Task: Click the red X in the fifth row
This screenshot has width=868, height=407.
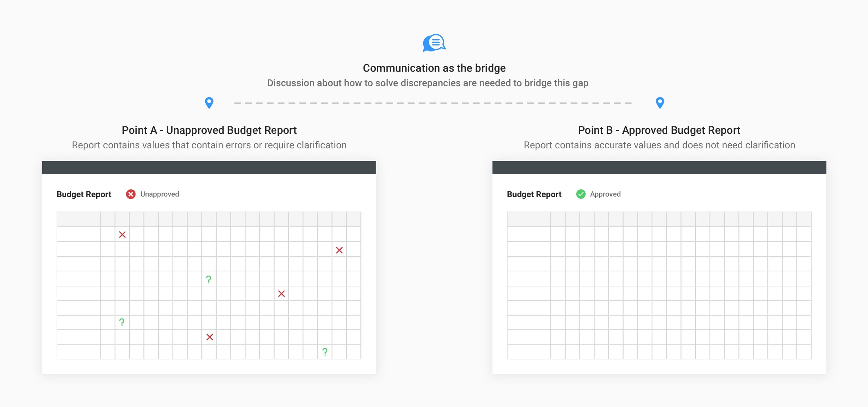Action: pyautogui.click(x=281, y=294)
